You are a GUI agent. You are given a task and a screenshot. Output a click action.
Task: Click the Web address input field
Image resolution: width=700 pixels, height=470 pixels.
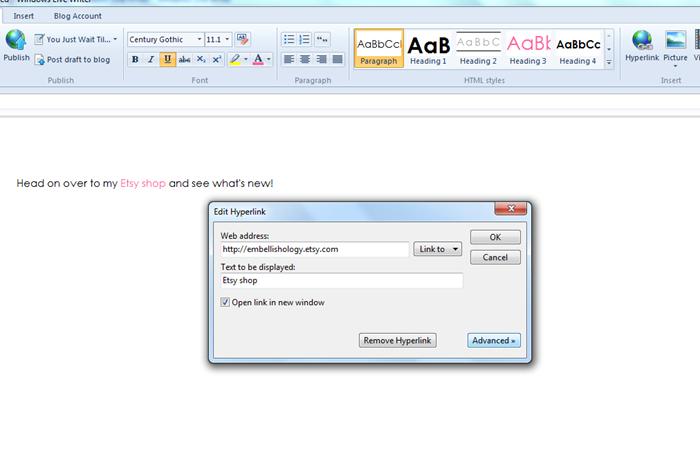[315, 249]
